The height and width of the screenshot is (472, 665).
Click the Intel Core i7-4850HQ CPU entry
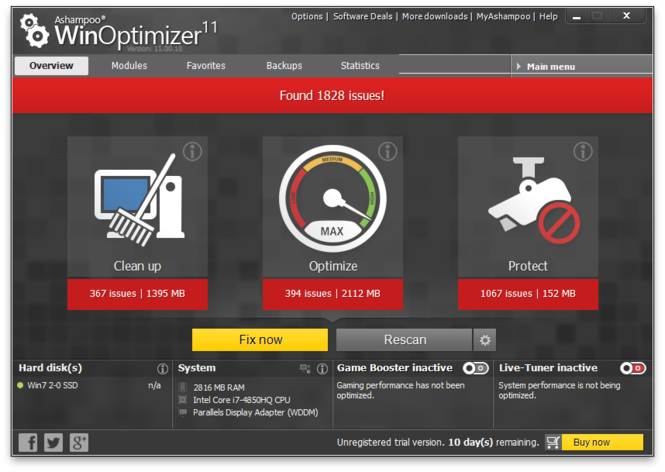click(x=242, y=400)
